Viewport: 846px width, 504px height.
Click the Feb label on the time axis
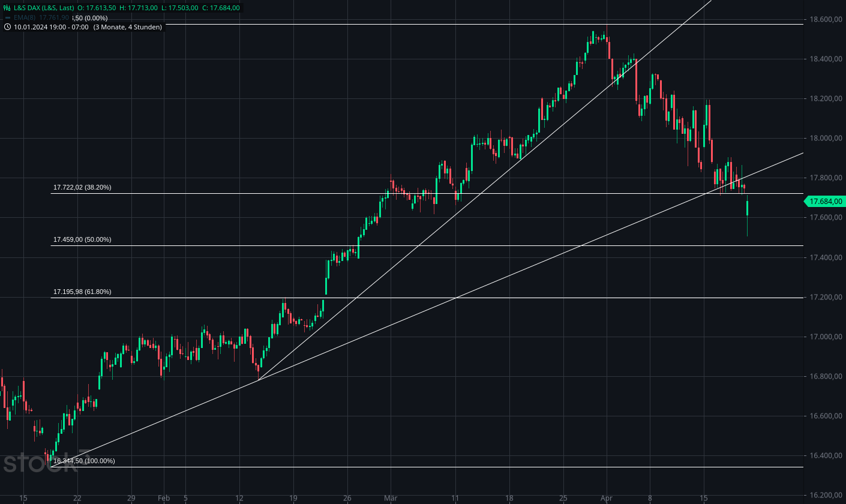point(164,499)
